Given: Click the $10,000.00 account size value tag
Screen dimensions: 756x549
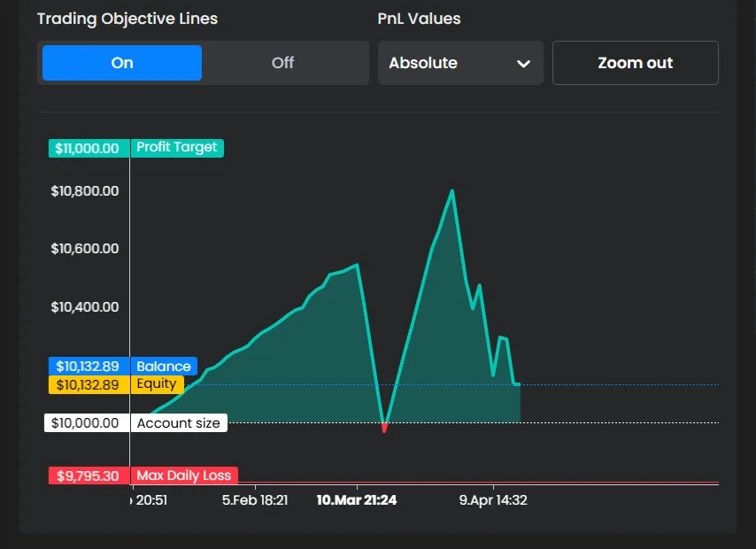Looking at the screenshot, I should pos(86,423).
